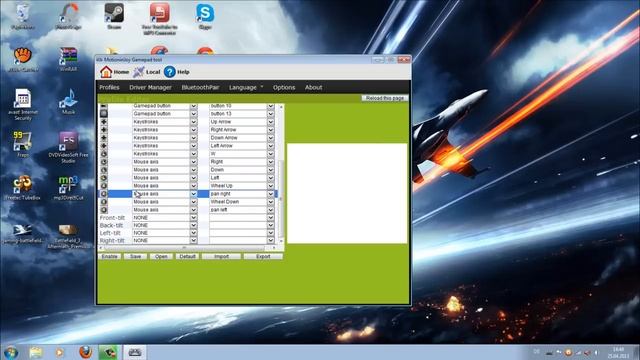Select the row icon beside Wheel Down
This screenshot has width=640, height=360.
point(104,202)
